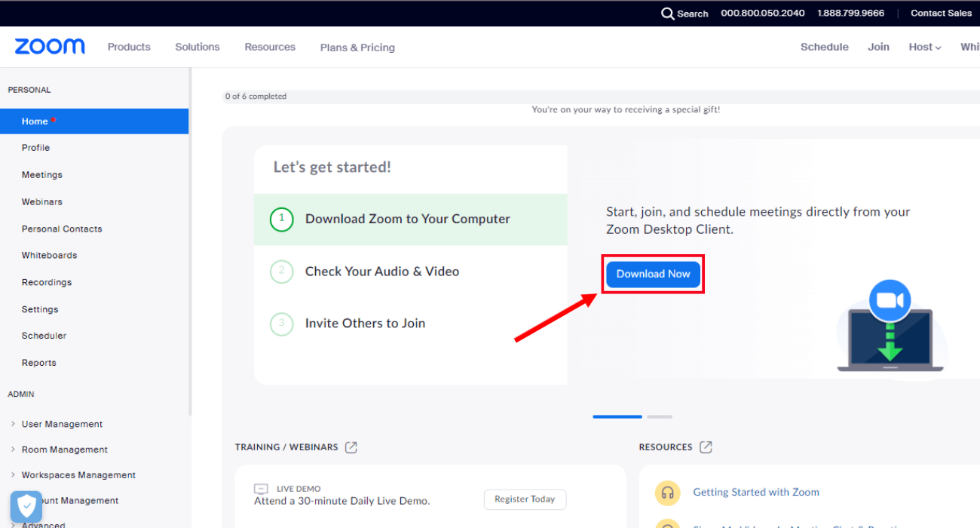
Task: Click the sidebar vertical scrollbar
Action: click(x=190, y=241)
